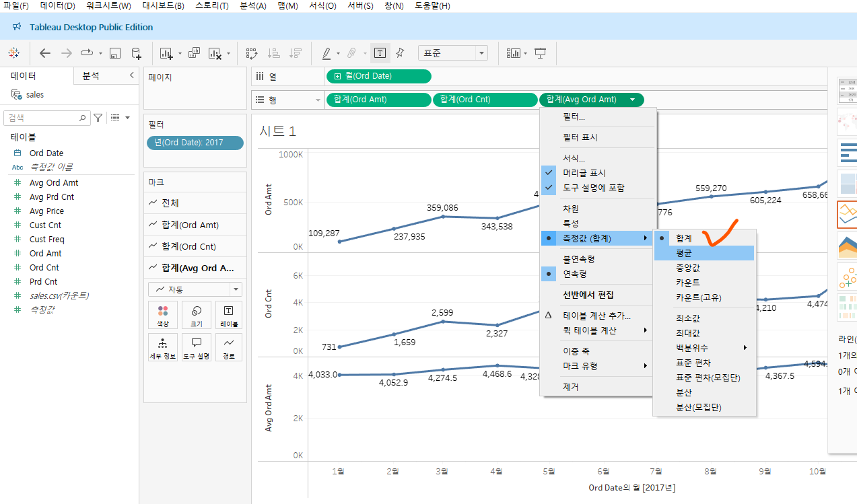Click the Sort Ascending toolbar icon
The image size is (857, 504).
coord(274,53)
